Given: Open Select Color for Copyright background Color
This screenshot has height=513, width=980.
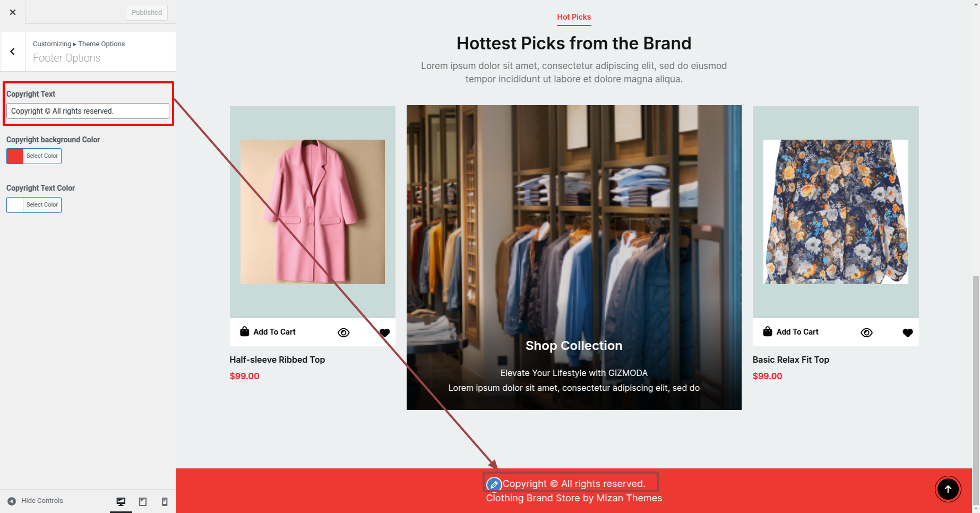Looking at the screenshot, I should click(x=42, y=156).
